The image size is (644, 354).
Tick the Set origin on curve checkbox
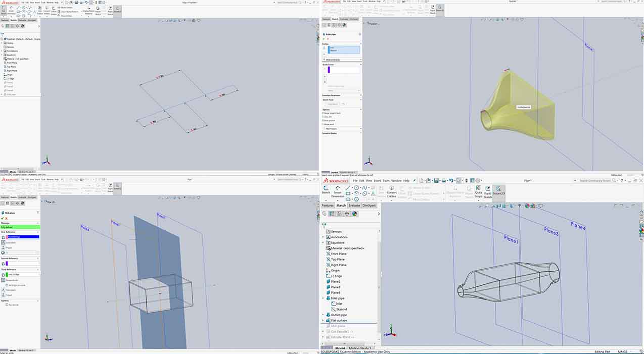point(7,285)
